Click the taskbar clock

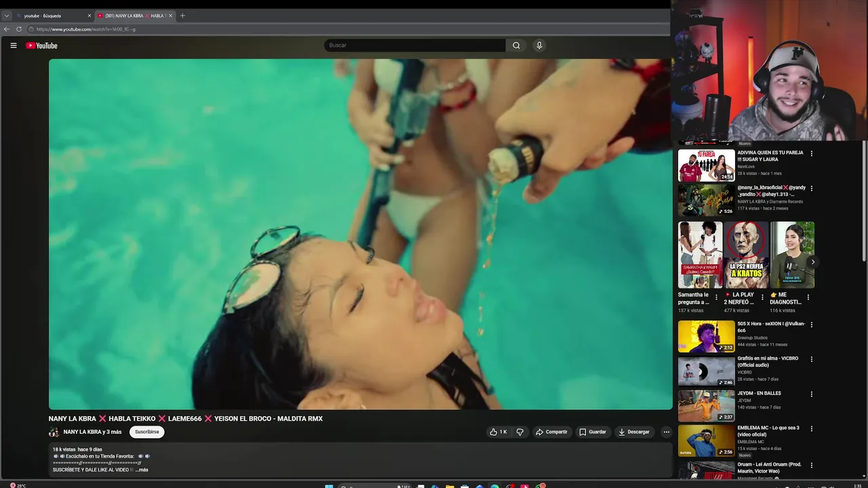tap(858, 485)
